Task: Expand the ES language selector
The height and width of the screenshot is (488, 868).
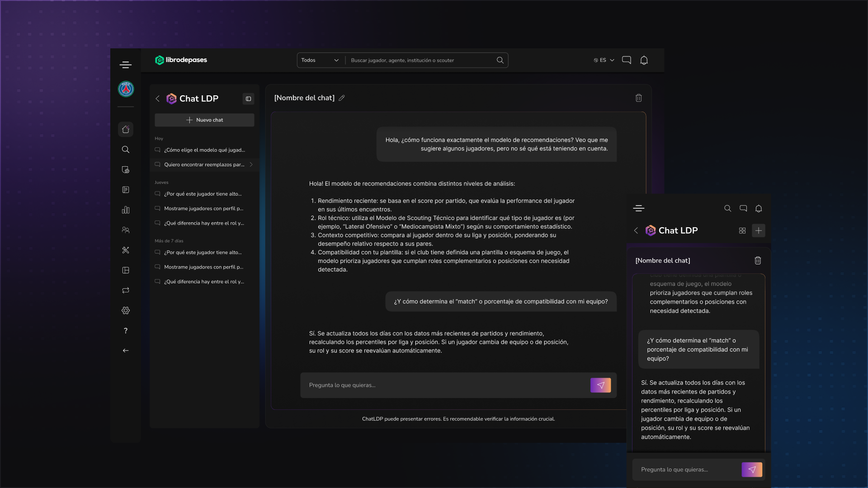Action: pyautogui.click(x=604, y=60)
